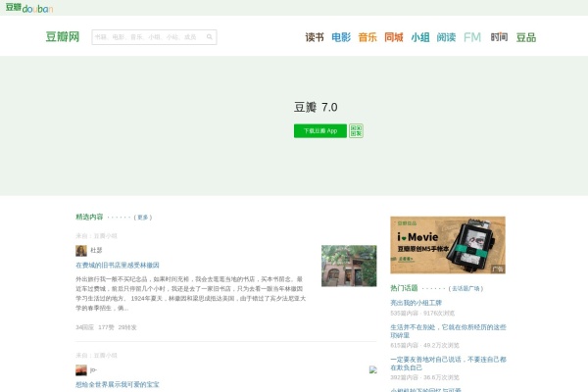The width and height of the screenshot is (588, 392).
Task: Click first post's 来自：豆瓣小组 label
Action: pos(96,236)
